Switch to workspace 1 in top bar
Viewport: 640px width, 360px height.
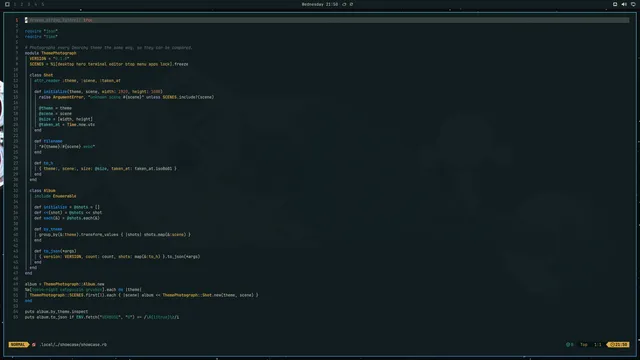(15, 4)
